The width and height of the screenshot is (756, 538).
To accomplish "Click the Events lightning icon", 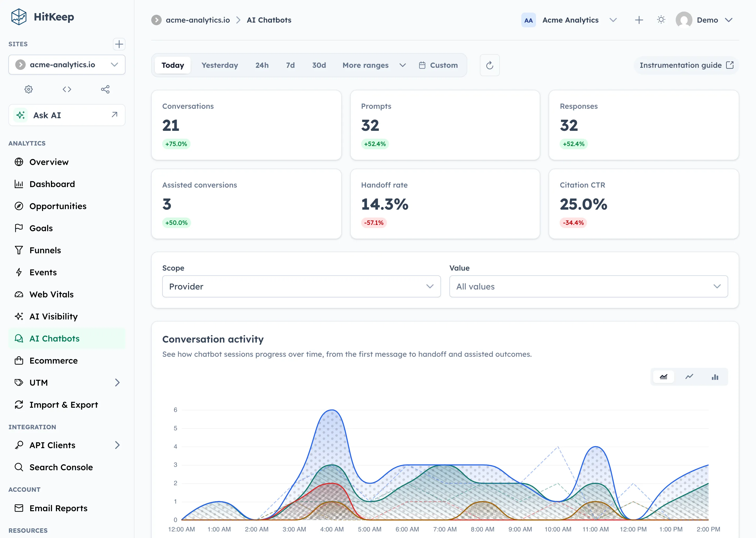I will (19, 272).
